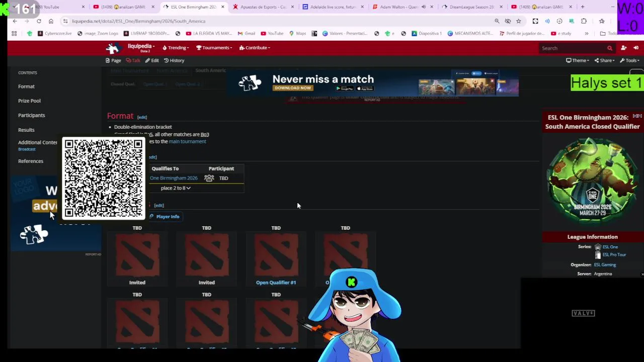Reload the page with refresh icon
Screen dimensions: 644x362
(x=39, y=21)
